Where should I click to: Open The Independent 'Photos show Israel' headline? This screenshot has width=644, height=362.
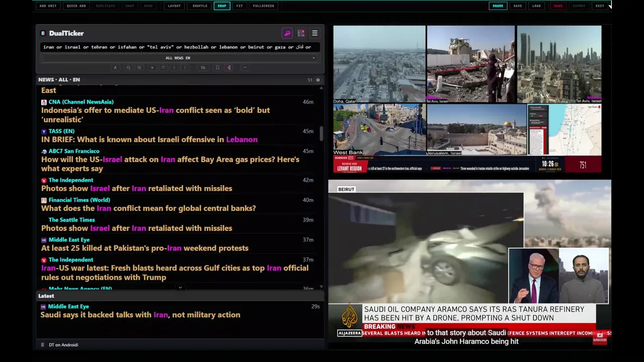(x=137, y=189)
